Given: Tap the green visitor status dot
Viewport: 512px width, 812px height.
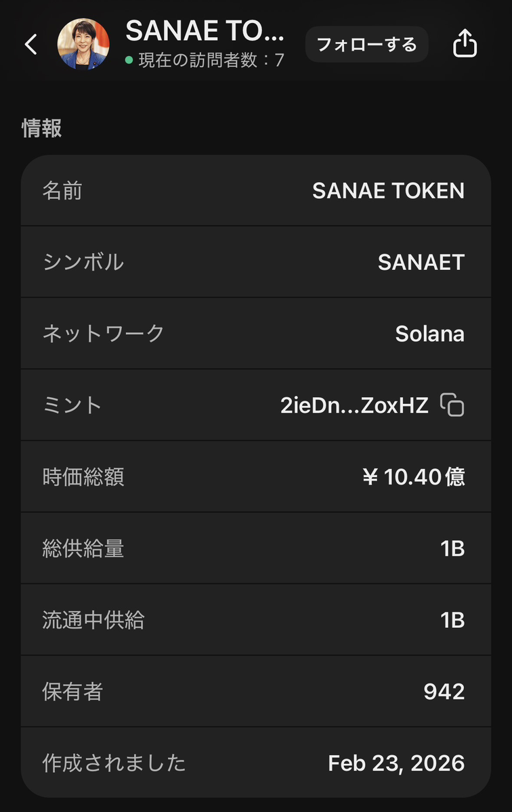Looking at the screenshot, I should point(129,60).
